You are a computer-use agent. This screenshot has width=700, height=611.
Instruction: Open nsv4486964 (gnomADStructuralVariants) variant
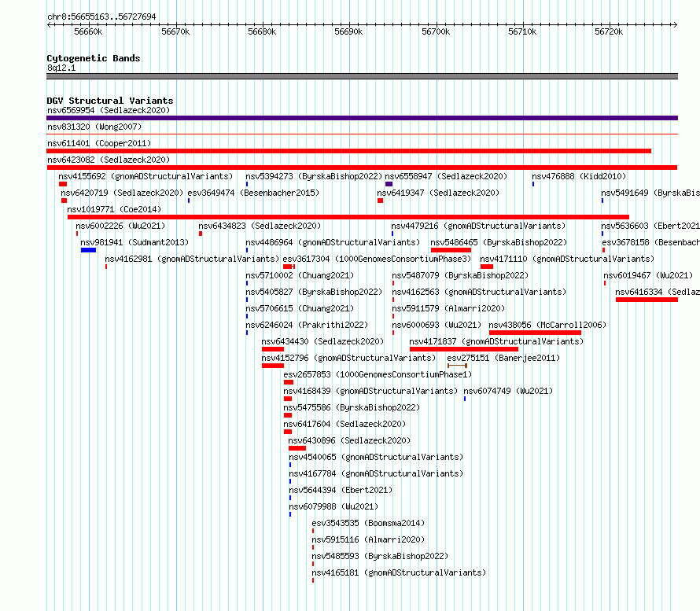point(333,242)
